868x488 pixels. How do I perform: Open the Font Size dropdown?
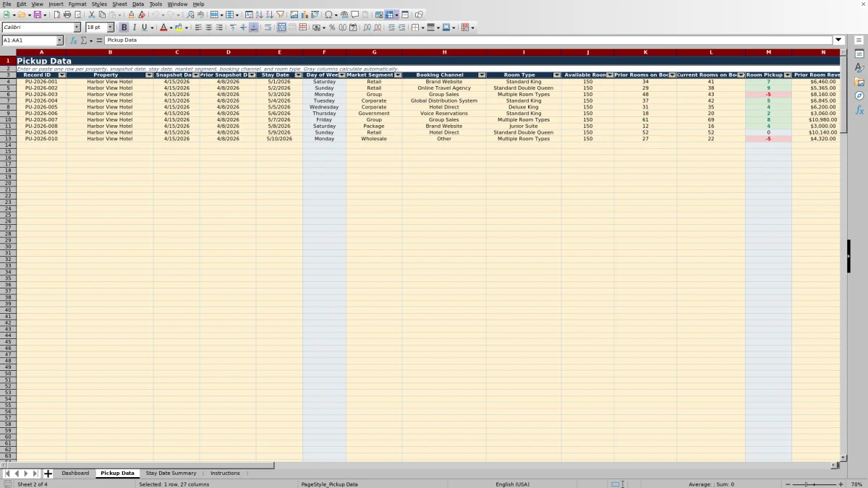tap(111, 27)
